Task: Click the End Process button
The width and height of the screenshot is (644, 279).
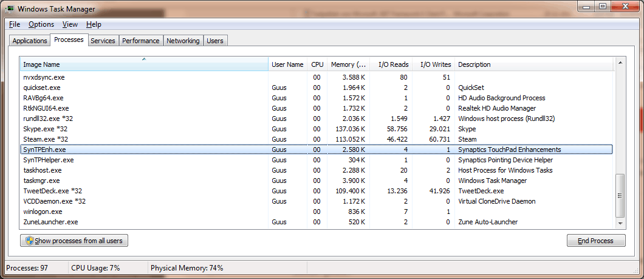Action: tap(596, 241)
